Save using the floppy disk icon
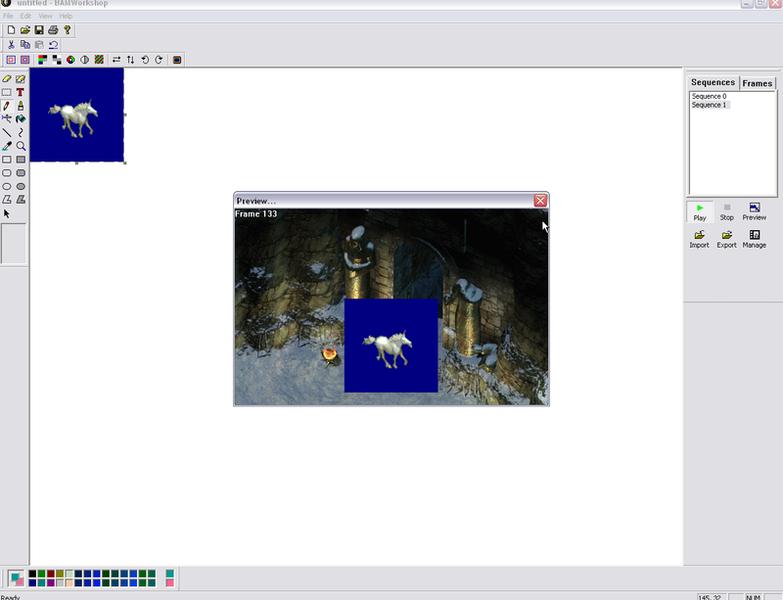The height and width of the screenshot is (600, 783). (x=39, y=30)
